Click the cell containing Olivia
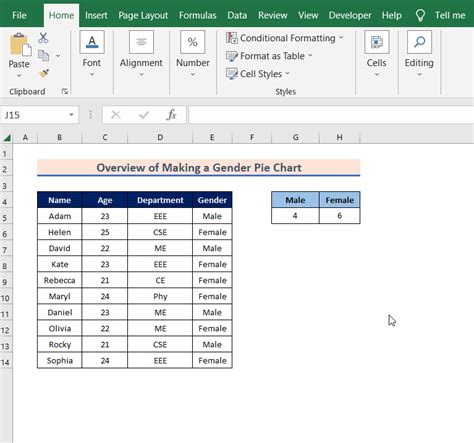The width and height of the screenshot is (474, 443). (x=60, y=328)
